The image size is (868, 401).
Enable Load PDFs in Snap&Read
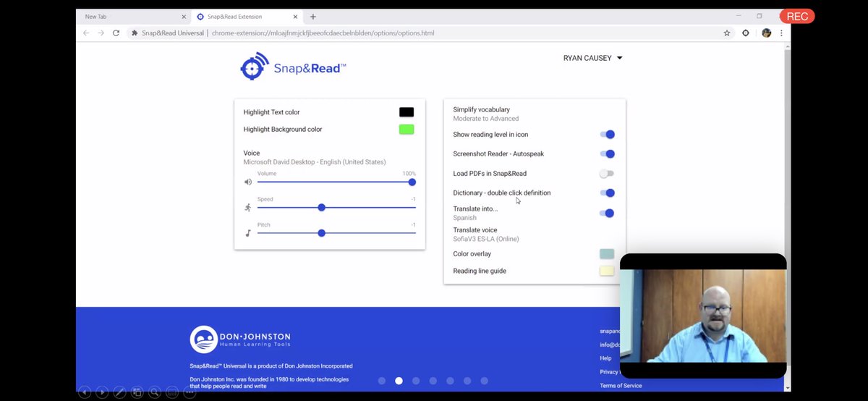pyautogui.click(x=606, y=174)
